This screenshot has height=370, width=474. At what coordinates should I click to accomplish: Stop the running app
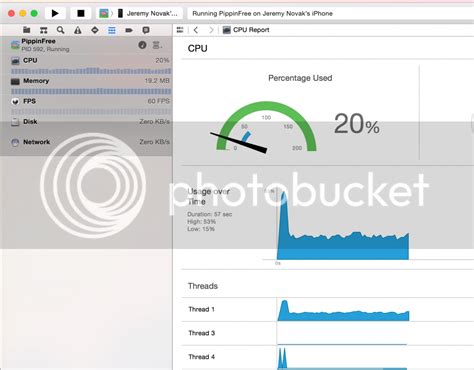click(81, 13)
